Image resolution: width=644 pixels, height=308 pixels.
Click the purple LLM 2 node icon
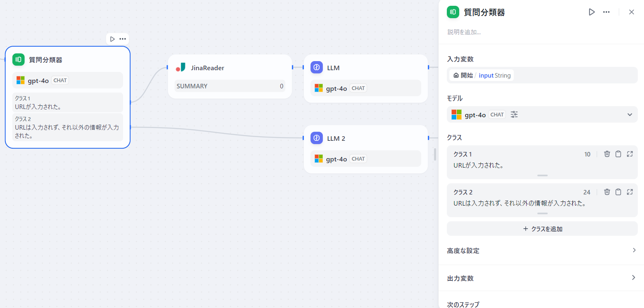click(x=317, y=138)
